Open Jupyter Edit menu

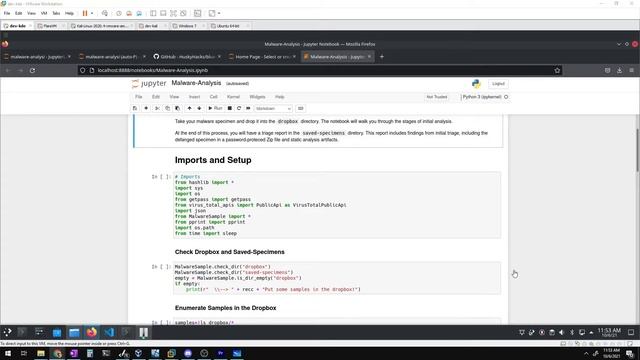(x=156, y=97)
